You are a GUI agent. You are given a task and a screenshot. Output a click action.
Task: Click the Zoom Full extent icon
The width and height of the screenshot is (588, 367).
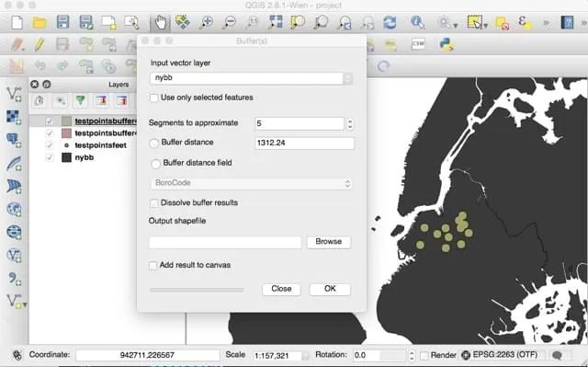point(276,22)
